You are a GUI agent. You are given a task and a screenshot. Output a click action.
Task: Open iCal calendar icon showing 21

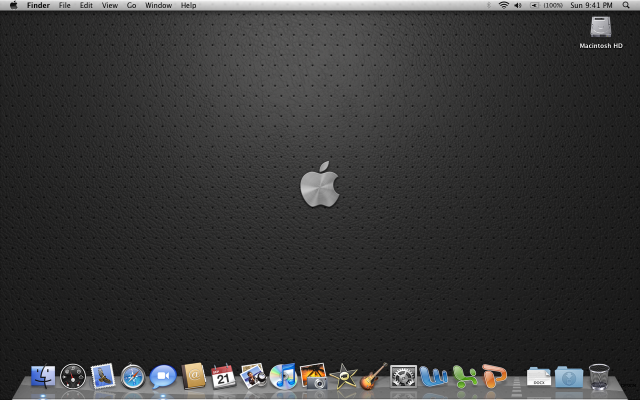click(223, 376)
